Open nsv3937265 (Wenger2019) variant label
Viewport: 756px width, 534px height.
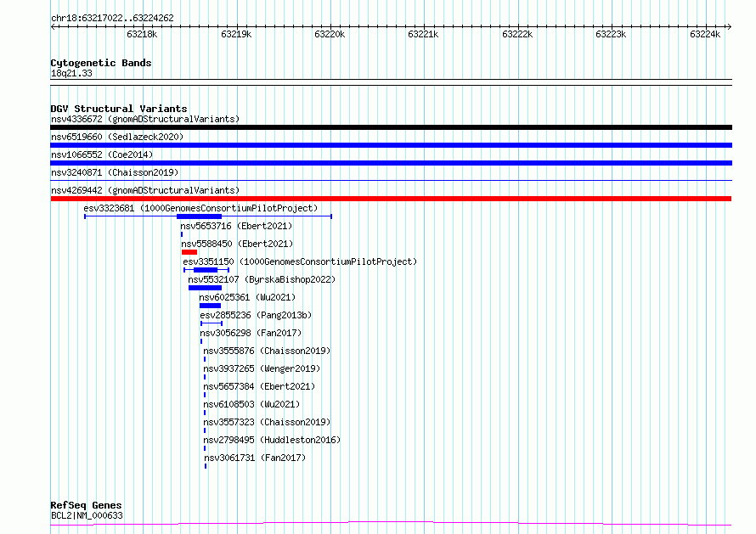[262, 368]
